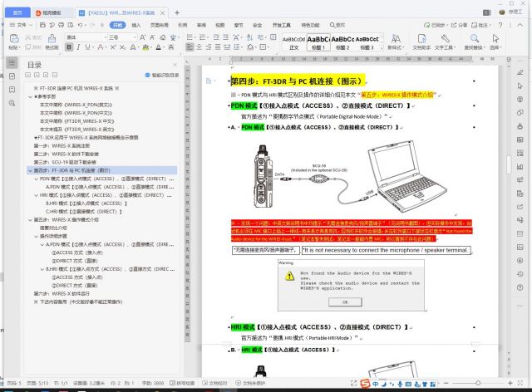This screenshot has width=532, height=392.
Task: Select the 标题 2 heading style
Action: [342, 42]
